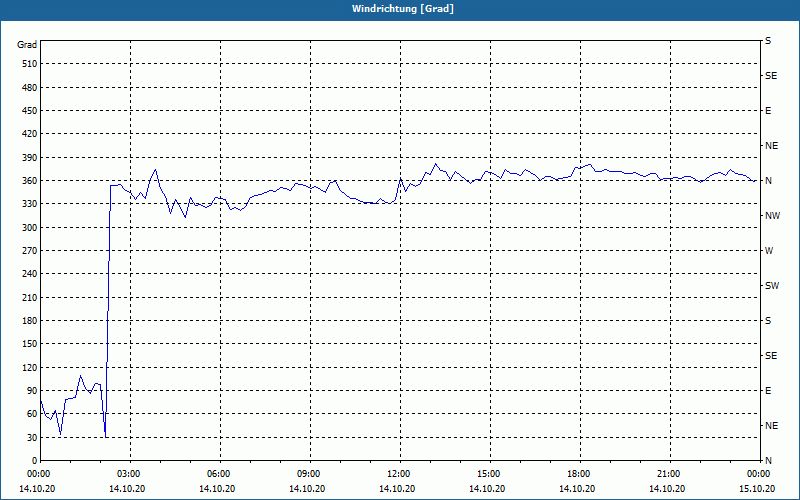Select the 'Grad' axis unit label

27,45
